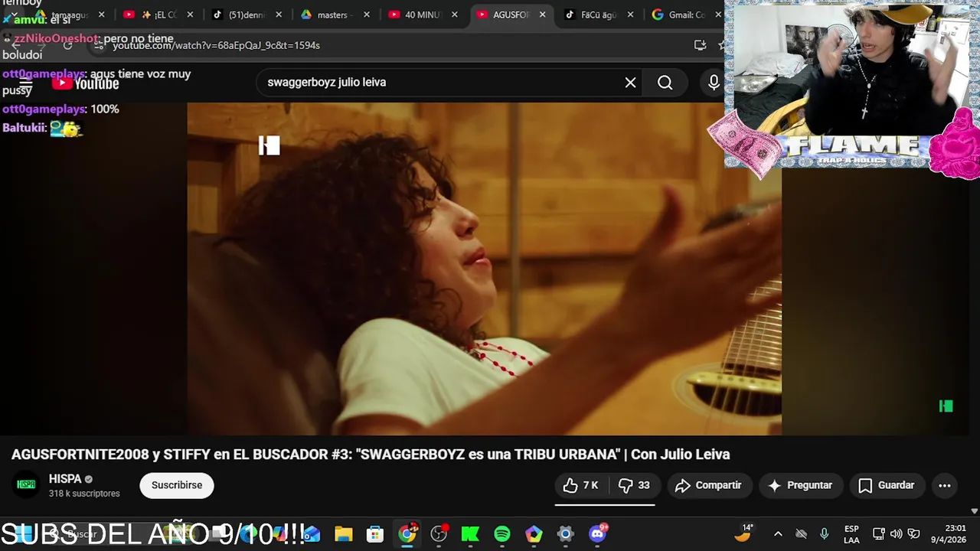Close the FãCü ägü TikTok tab
This screenshot has width=980, height=551.
click(x=632, y=15)
